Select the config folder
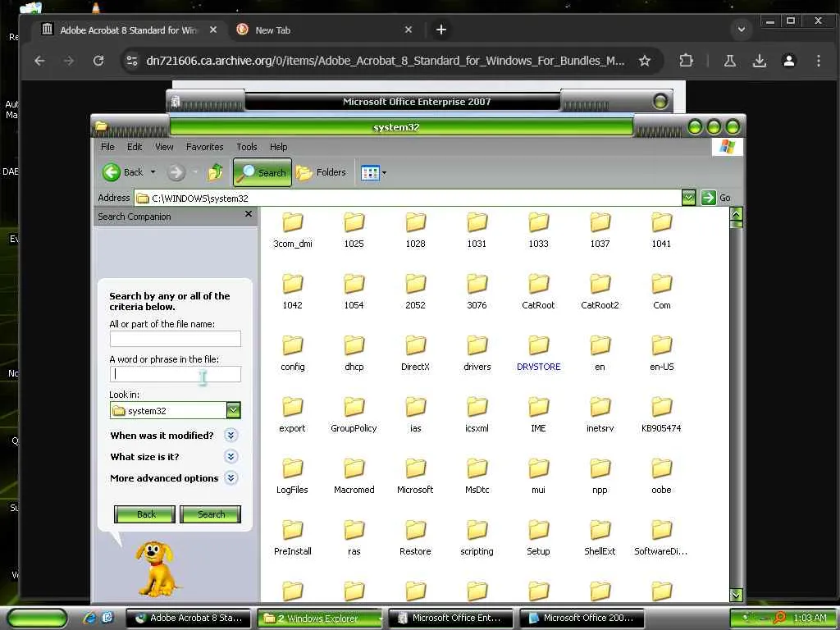 click(293, 354)
